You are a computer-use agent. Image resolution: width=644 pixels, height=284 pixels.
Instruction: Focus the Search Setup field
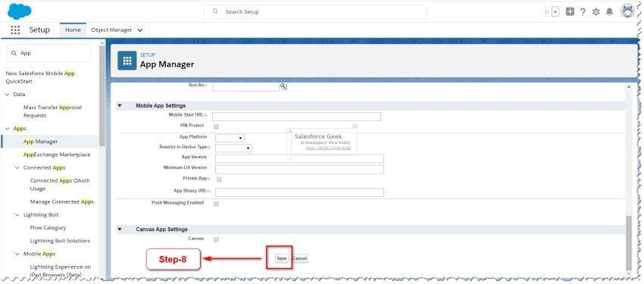point(315,12)
